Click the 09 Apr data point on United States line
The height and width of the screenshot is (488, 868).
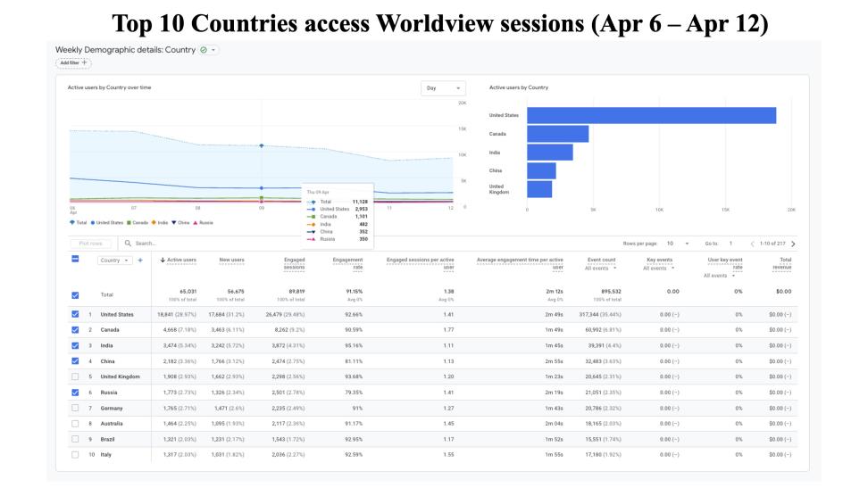click(x=262, y=188)
